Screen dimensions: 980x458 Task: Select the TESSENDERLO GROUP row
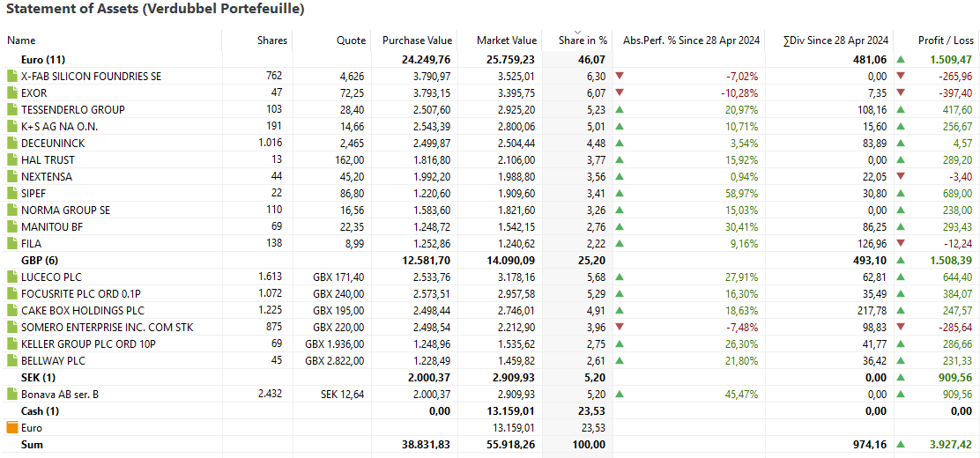click(490, 109)
